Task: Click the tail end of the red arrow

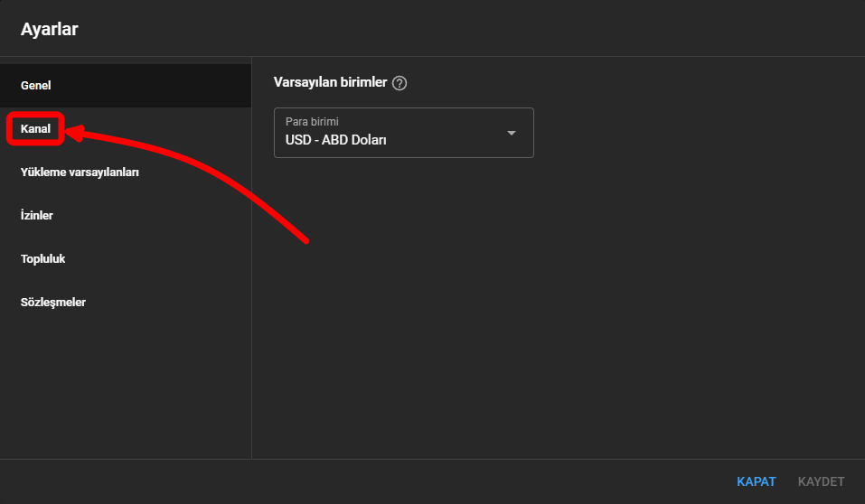Action: [x=306, y=239]
